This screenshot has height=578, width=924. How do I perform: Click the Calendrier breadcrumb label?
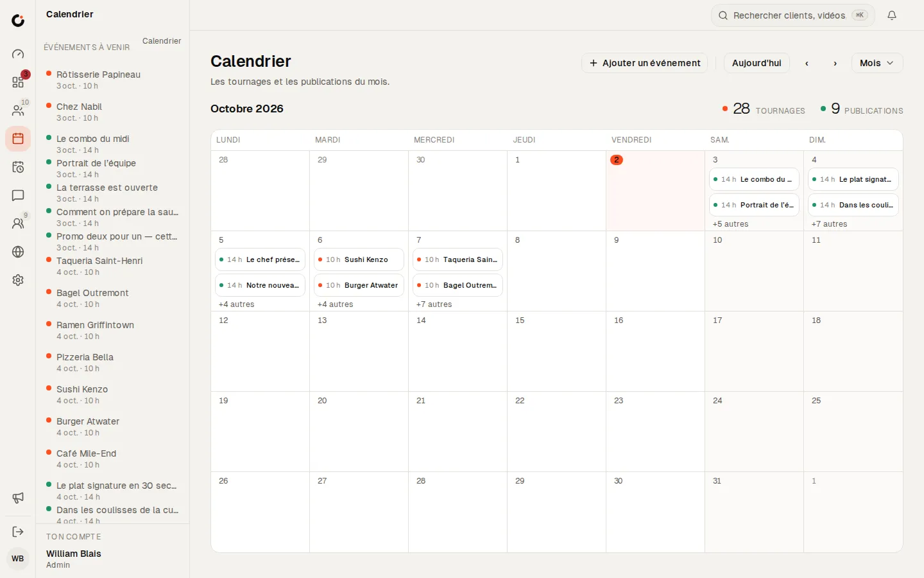(x=162, y=41)
